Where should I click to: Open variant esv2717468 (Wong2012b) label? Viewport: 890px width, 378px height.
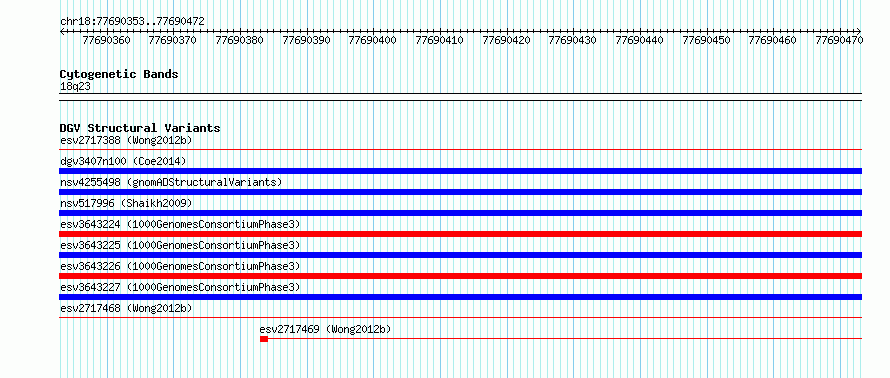pyautogui.click(x=126, y=308)
